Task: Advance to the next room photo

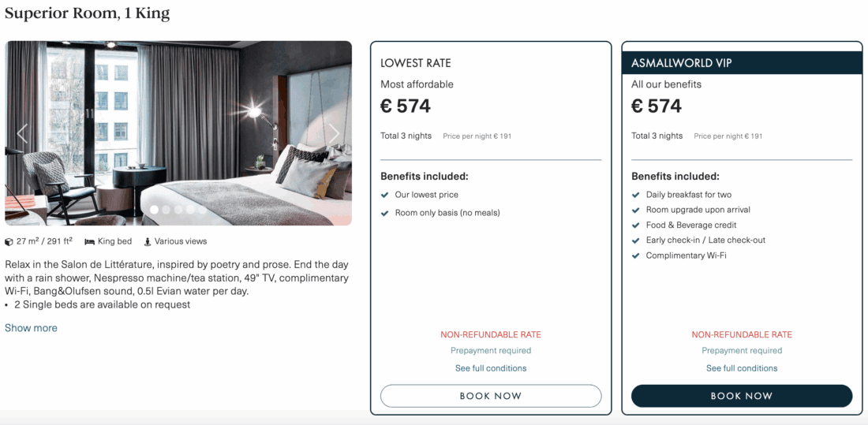Action: [335, 133]
